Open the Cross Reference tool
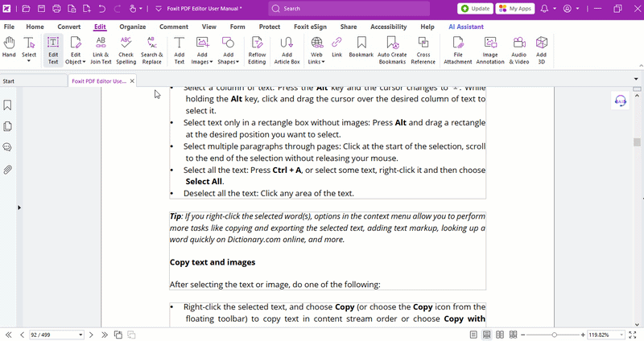This screenshot has width=644, height=341. [x=423, y=50]
